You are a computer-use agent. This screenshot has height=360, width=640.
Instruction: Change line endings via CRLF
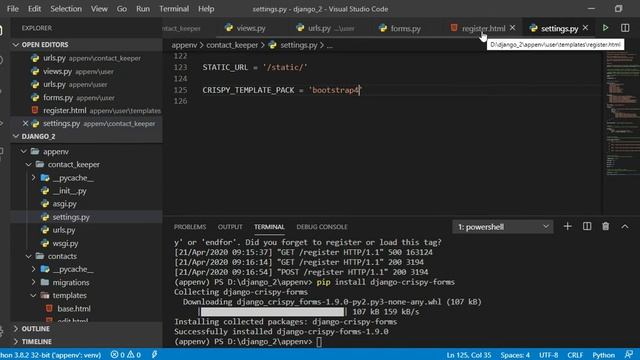[x=575, y=355]
